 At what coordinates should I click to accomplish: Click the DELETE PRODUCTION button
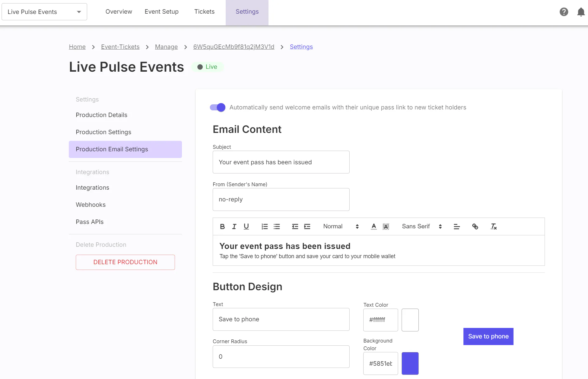tap(125, 262)
